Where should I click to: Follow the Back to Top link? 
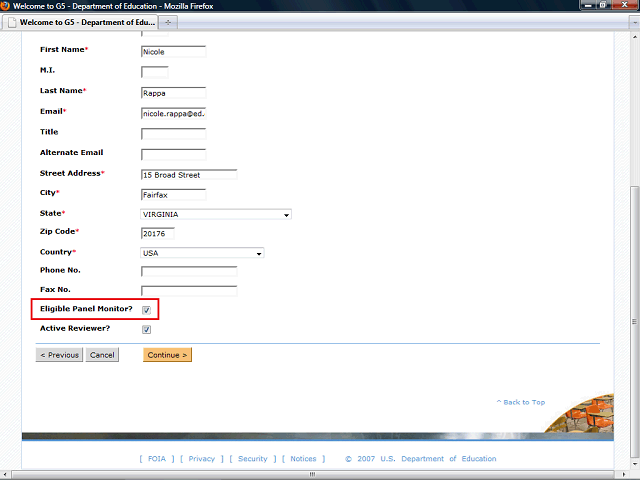[x=521, y=402]
